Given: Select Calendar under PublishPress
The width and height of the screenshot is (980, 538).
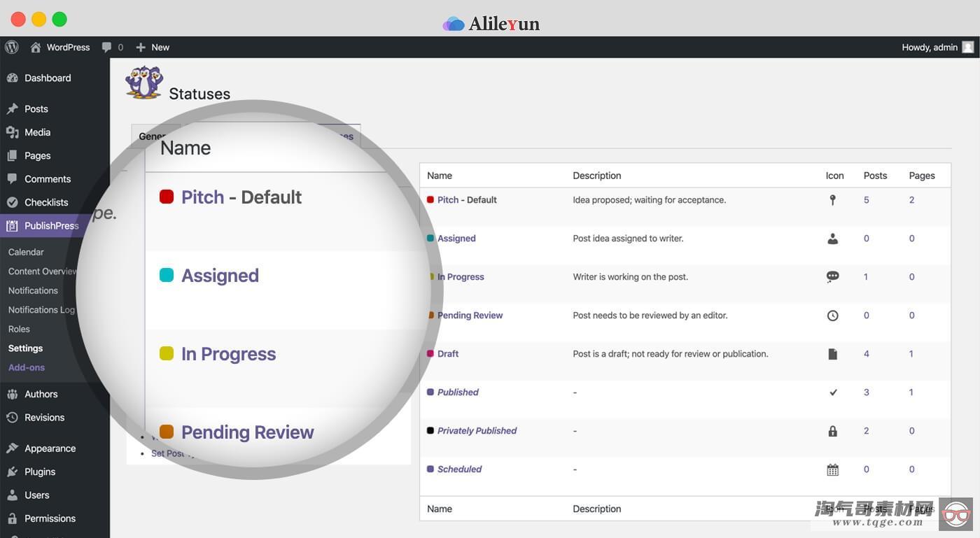Looking at the screenshot, I should [26, 252].
